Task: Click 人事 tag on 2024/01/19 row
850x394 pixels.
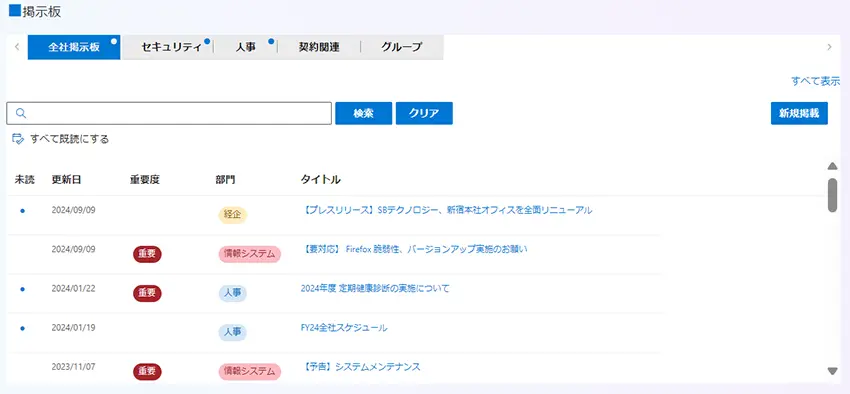Action: (233, 332)
